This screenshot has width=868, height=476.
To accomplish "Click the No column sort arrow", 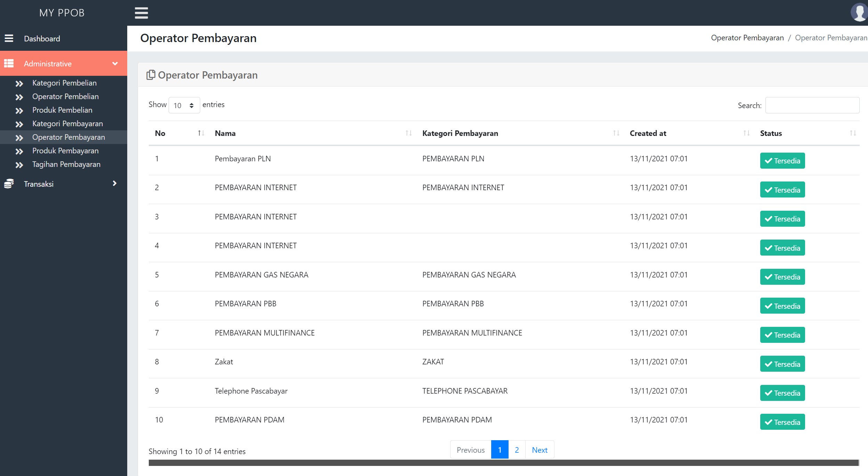I will (199, 133).
